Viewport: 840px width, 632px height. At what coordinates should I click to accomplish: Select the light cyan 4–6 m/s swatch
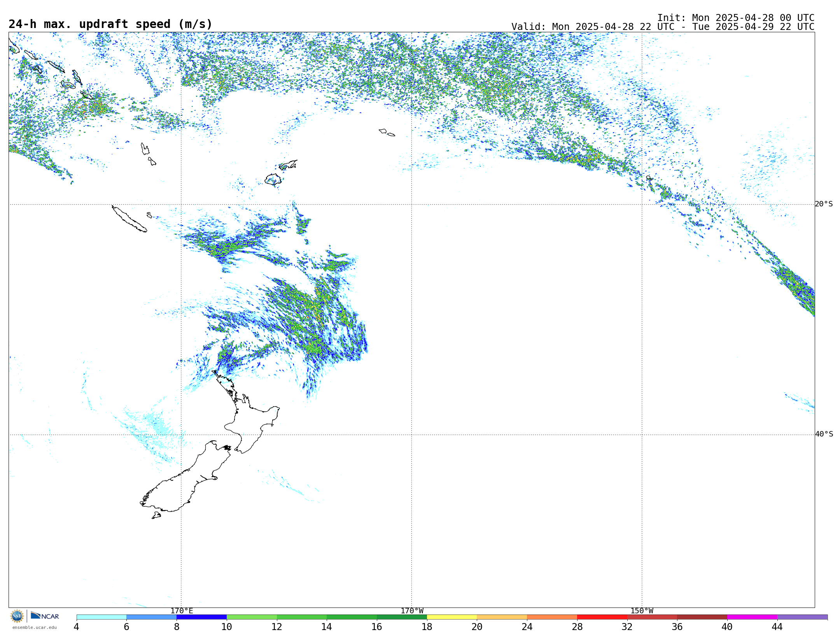pyautogui.click(x=101, y=617)
